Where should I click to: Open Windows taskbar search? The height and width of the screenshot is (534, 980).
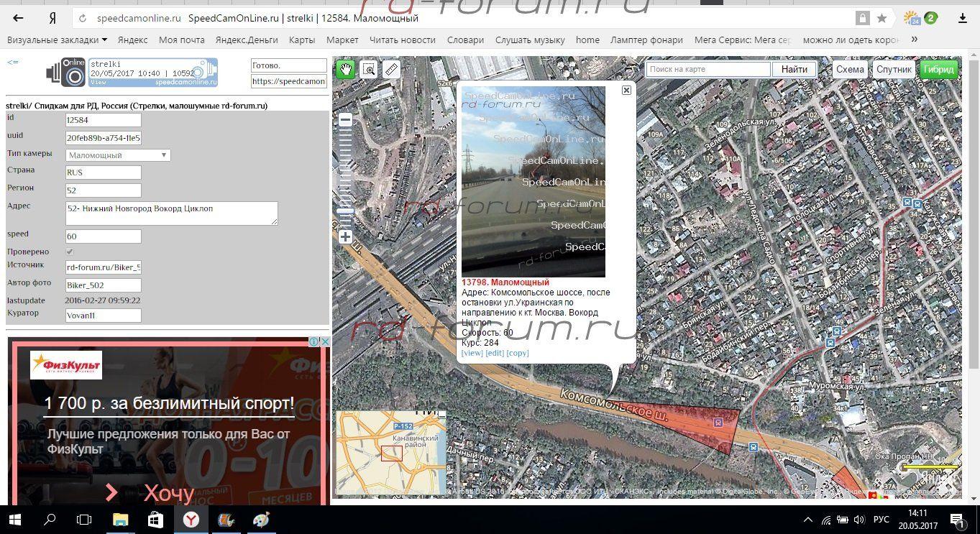50,520
